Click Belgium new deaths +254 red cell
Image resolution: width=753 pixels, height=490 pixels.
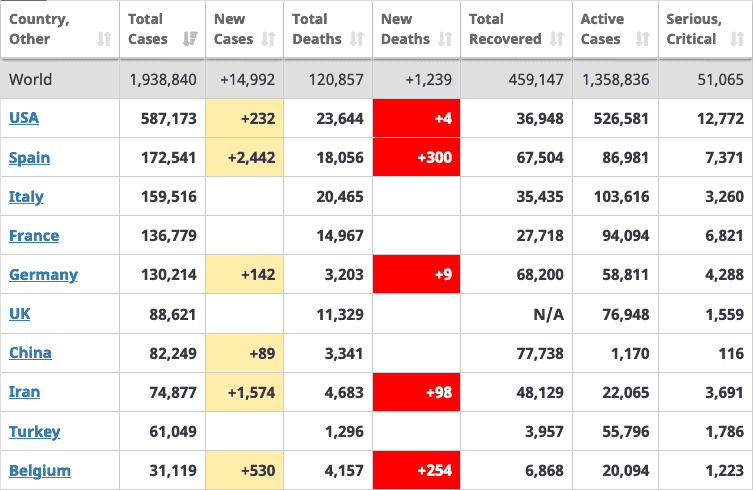pos(416,470)
